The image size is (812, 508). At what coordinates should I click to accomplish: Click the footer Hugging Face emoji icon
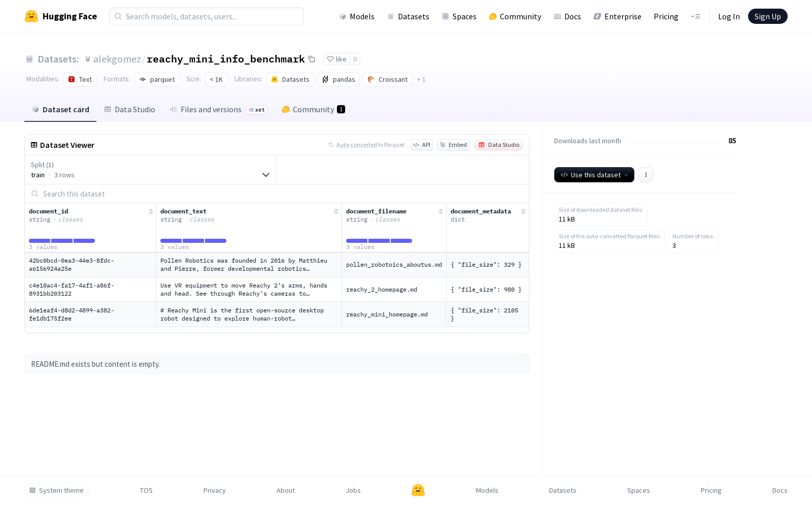418,490
